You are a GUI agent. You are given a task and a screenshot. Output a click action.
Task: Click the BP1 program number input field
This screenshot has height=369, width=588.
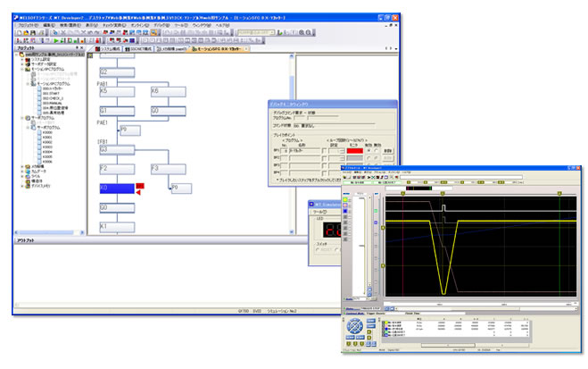pyautogui.click(x=285, y=152)
